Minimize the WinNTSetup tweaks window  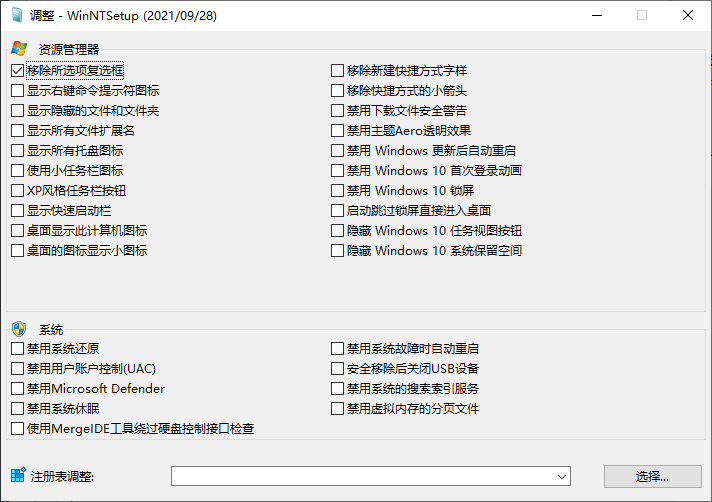596,16
